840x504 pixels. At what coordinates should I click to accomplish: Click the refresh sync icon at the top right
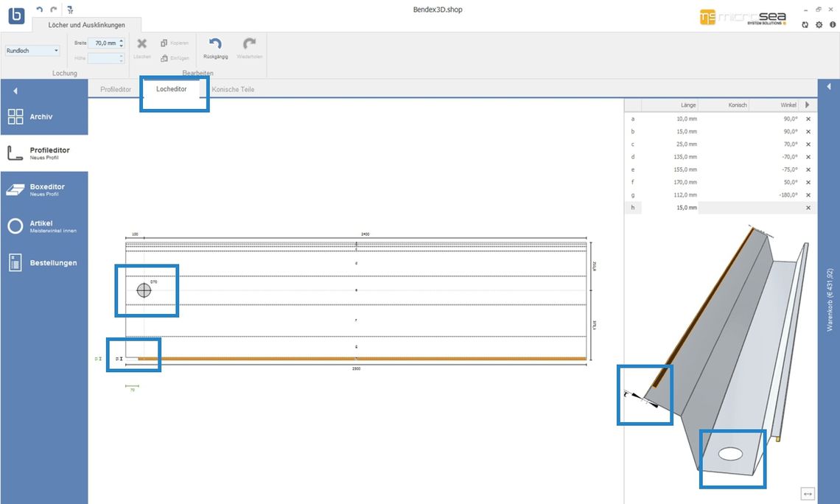(805, 24)
